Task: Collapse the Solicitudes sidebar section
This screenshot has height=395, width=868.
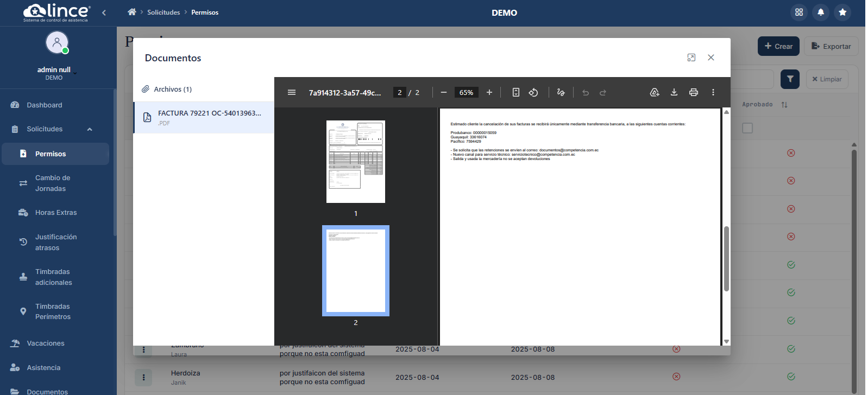Action: point(90,129)
